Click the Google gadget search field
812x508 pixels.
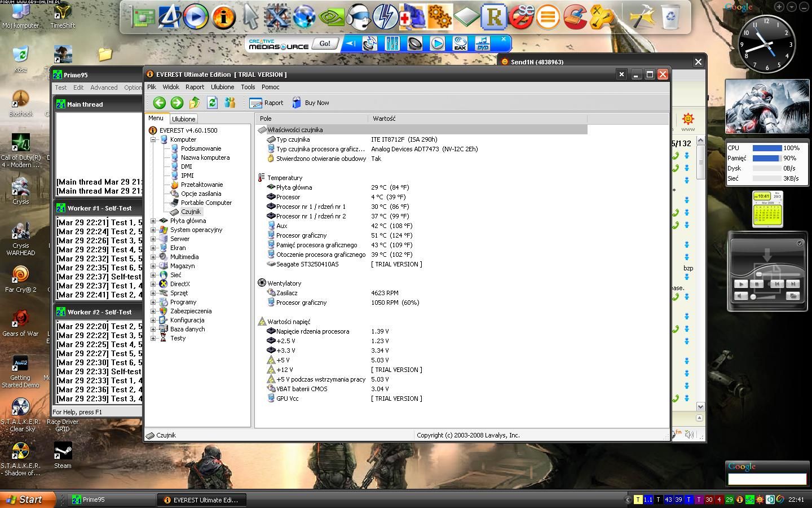click(x=767, y=479)
